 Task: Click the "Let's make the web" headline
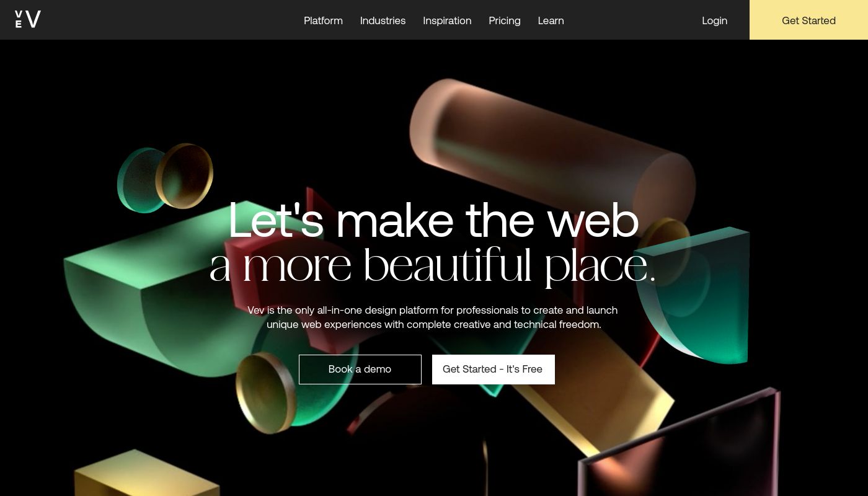(433, 220)
